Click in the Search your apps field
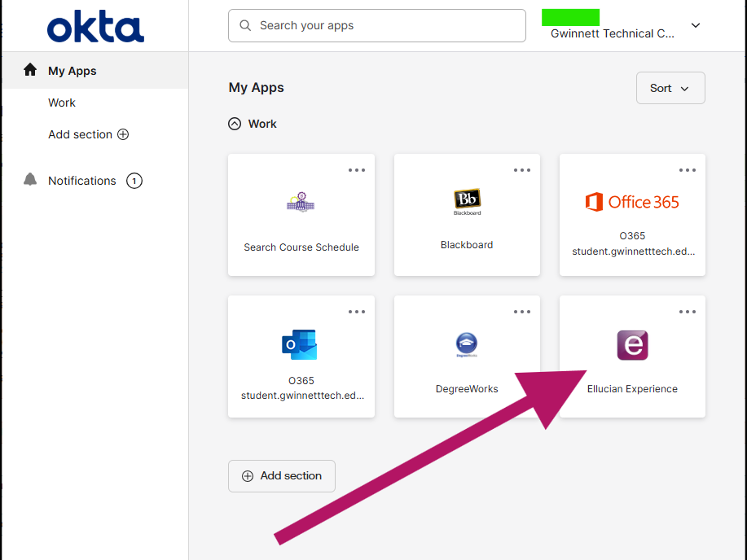 coord(377,26)
